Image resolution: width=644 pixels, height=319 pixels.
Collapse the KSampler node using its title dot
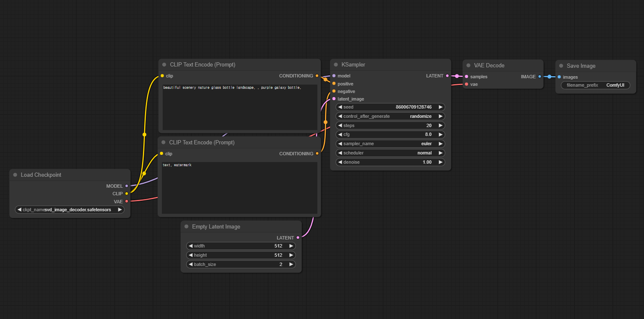coord(336,65)
